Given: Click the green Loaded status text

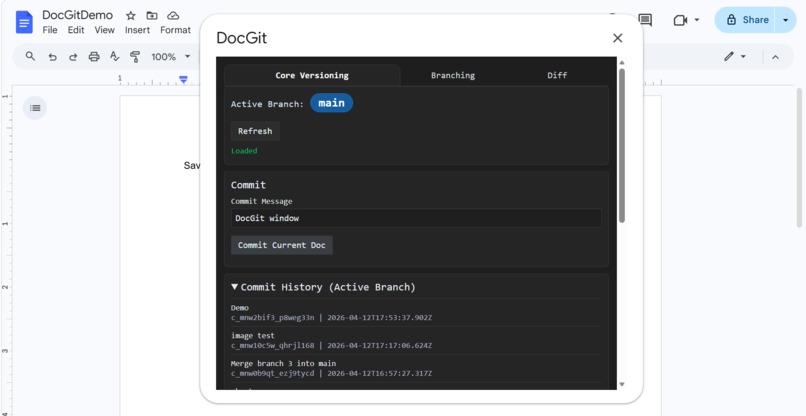Looking at the screenshot, I should 244,151.
